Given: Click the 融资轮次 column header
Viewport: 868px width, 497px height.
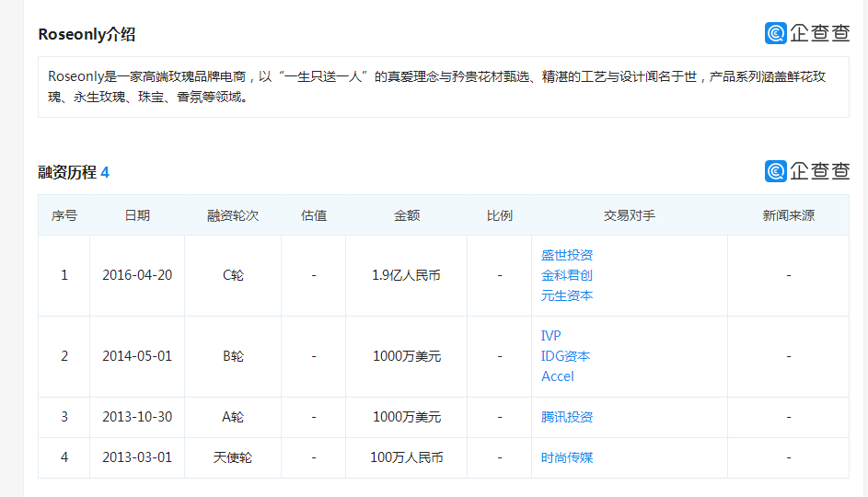Looking at the screenshot, I should [233, 215].
